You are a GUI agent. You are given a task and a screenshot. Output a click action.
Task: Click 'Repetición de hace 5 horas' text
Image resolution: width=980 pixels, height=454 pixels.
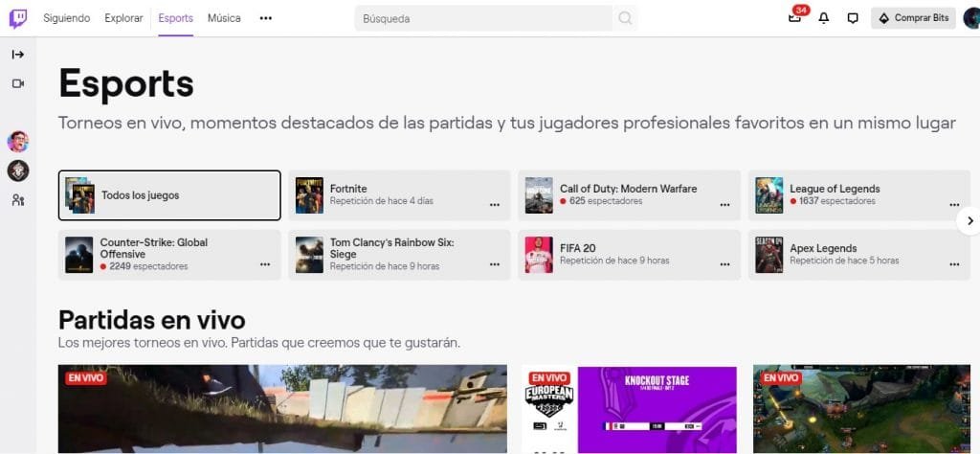(844, 261)
